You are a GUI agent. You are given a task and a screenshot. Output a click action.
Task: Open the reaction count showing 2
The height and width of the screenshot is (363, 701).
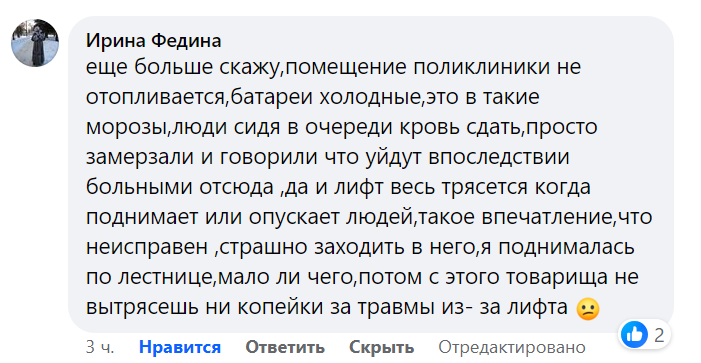click(x=659, y=335)
